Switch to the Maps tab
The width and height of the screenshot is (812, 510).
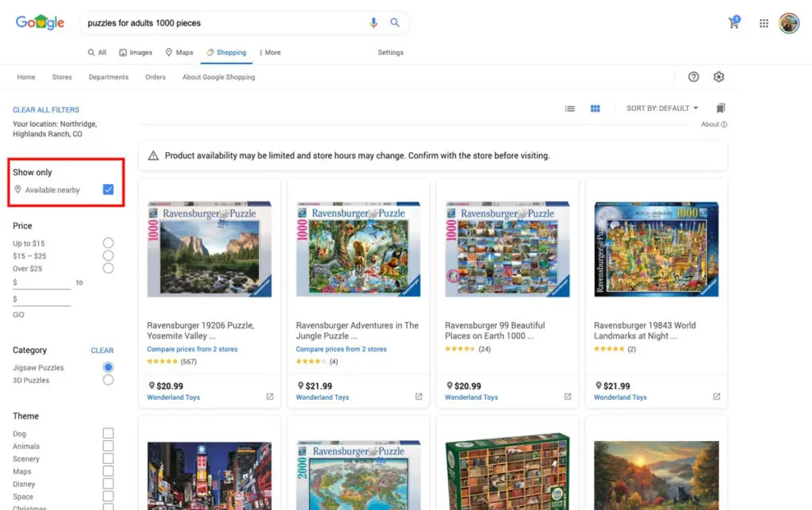coord(179,52)
